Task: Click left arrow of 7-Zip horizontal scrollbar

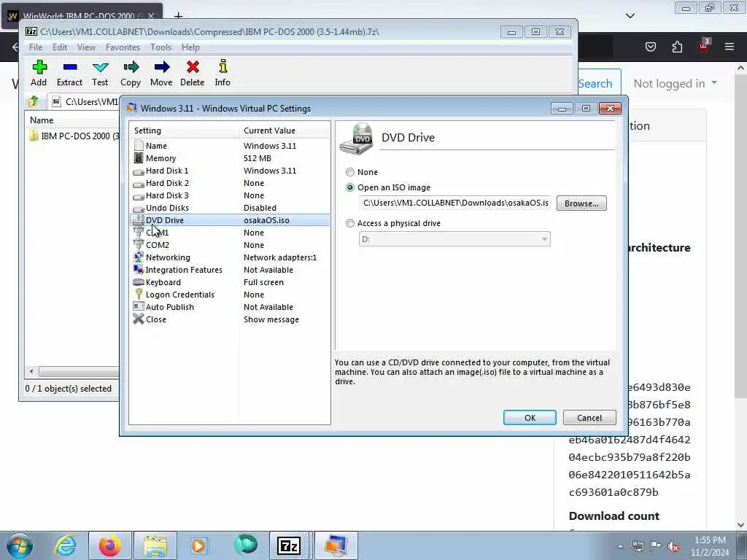Action: (x=31, y=371)
